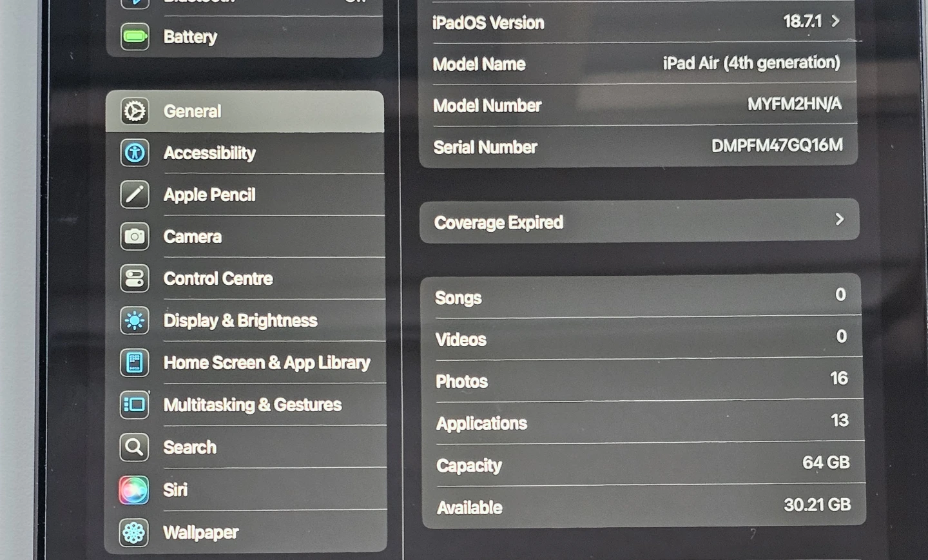Tap the Control Centre icon

pos(135,278)
